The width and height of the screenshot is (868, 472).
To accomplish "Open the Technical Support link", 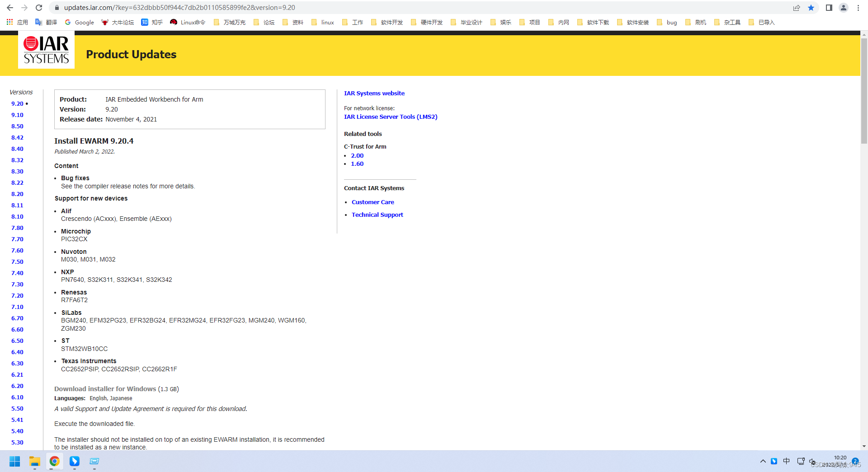I will [377, 215].
